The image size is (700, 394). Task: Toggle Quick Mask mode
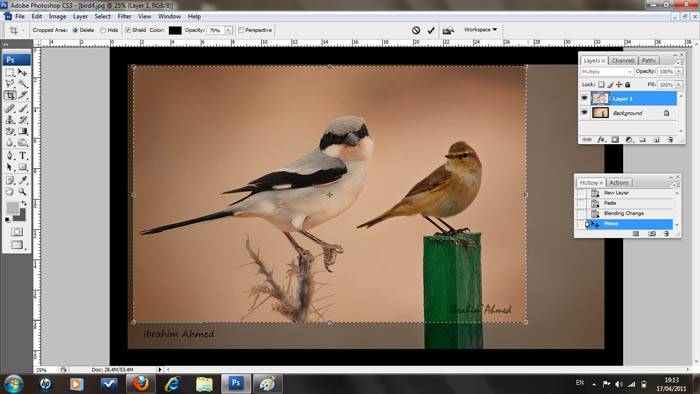click(17, 232)
